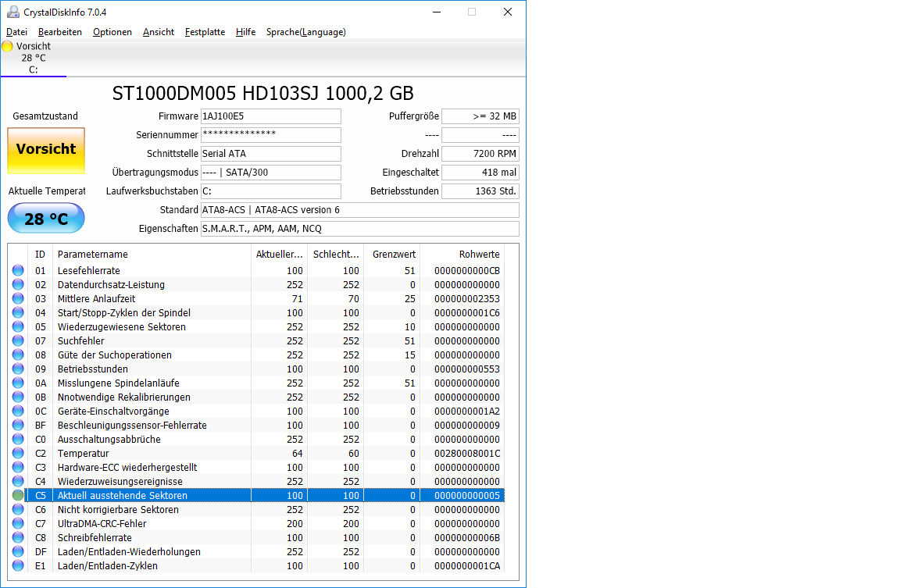Image resolution: width=900 pixels, height=588 pixels.
Task: Open the Sprache(Language) menu
Action: click(306, 32)
